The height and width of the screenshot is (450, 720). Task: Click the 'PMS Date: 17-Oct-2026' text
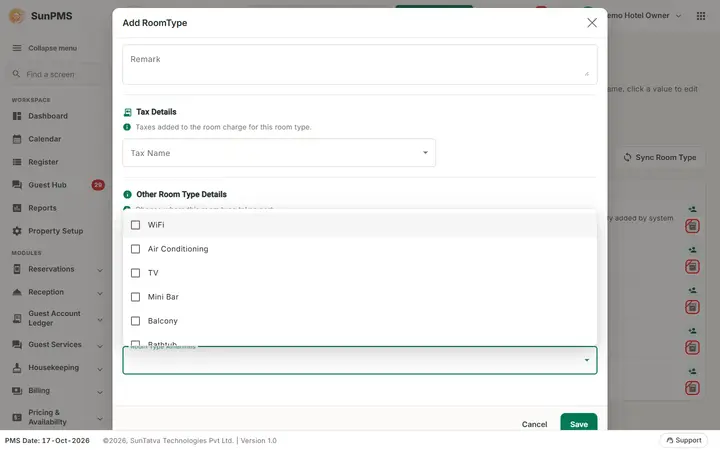point(47,440)
